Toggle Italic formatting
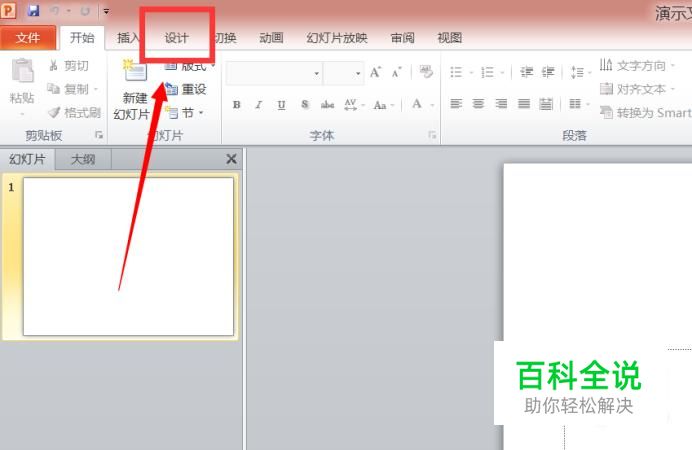The width and height of the screenshot is (692, 450). 259,105
